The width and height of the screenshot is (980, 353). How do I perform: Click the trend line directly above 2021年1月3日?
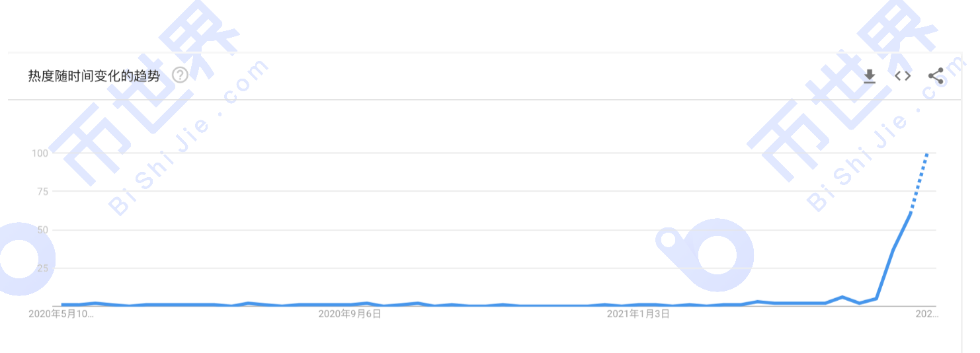[x=638, y=305]
